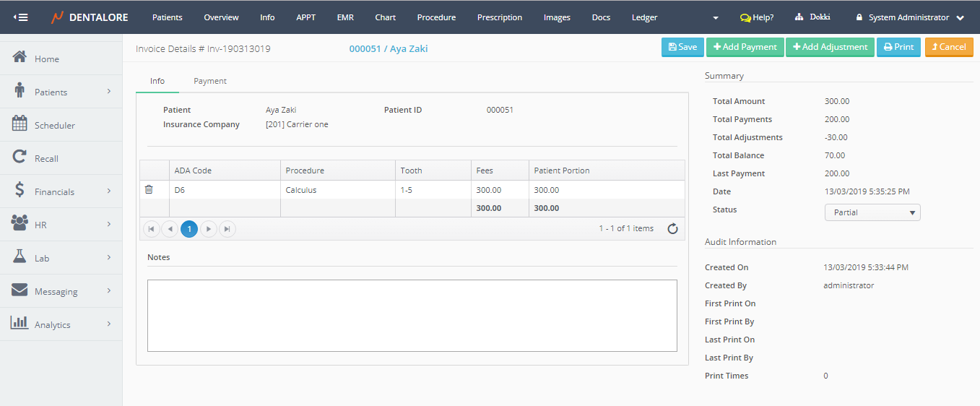Viewport: 980px width, 406px height.
Task: Click the Add Adjustment button
Action: pos(830,47)
